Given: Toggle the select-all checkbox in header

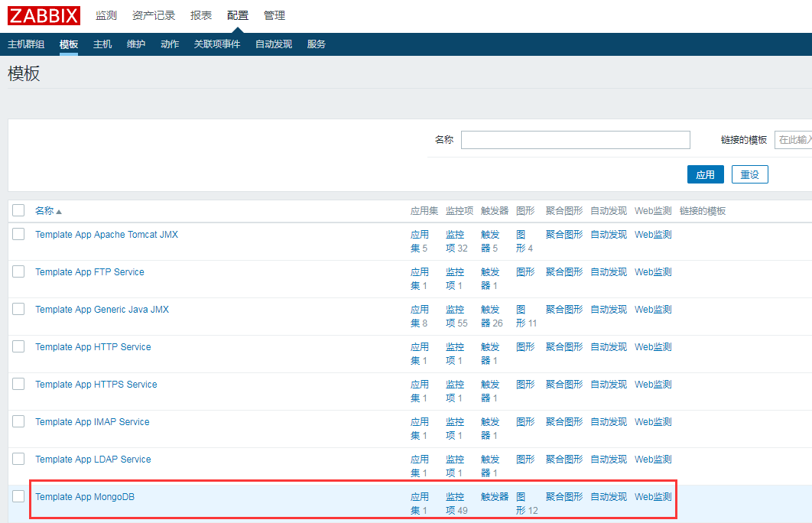Looking at the screenshot, I should point(18,210).
